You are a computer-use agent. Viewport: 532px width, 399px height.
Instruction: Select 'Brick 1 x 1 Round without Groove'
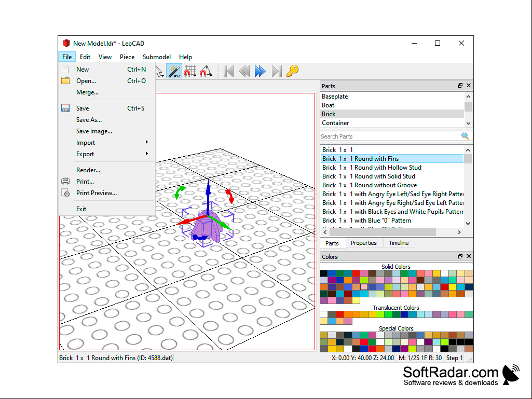coord(392,185)
